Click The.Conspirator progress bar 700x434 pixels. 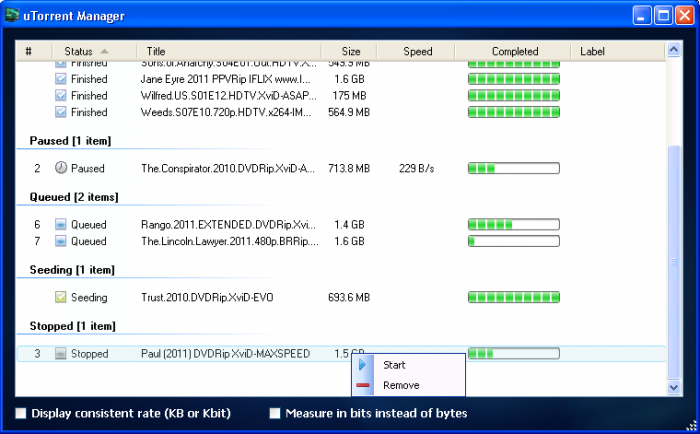pos(514,168)
